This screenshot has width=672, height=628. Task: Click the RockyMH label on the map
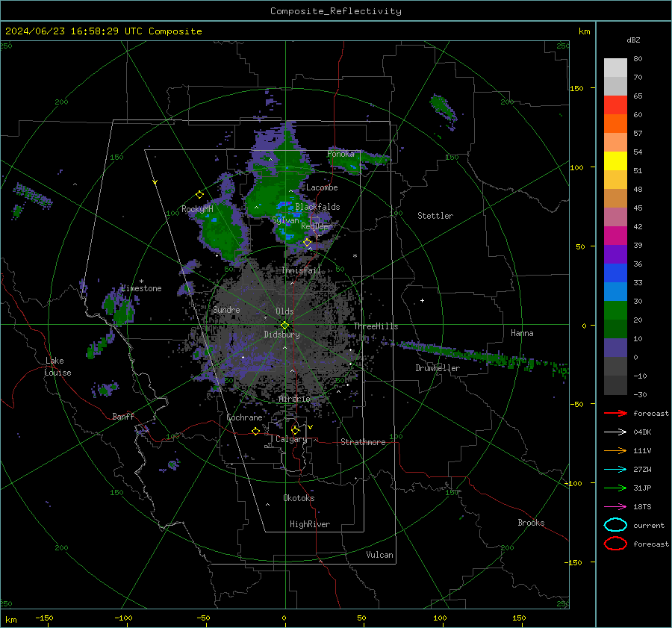pyautogui.click(x=197, y=209)
